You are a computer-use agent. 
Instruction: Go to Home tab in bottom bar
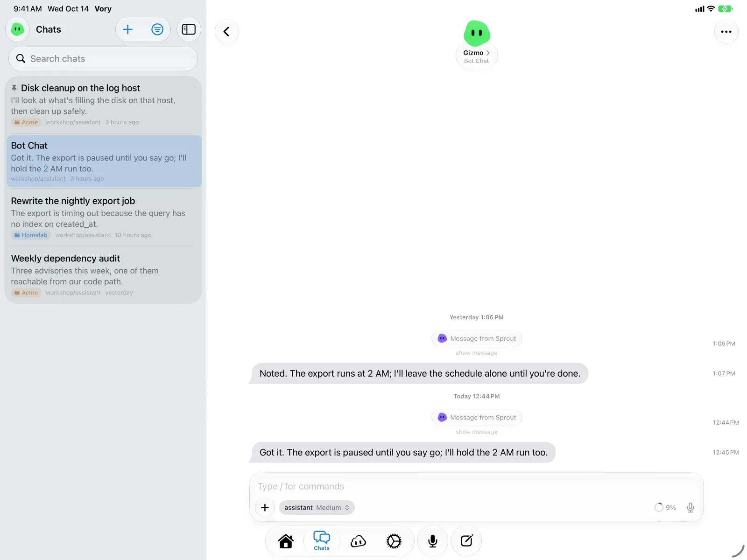pos(286,541)
